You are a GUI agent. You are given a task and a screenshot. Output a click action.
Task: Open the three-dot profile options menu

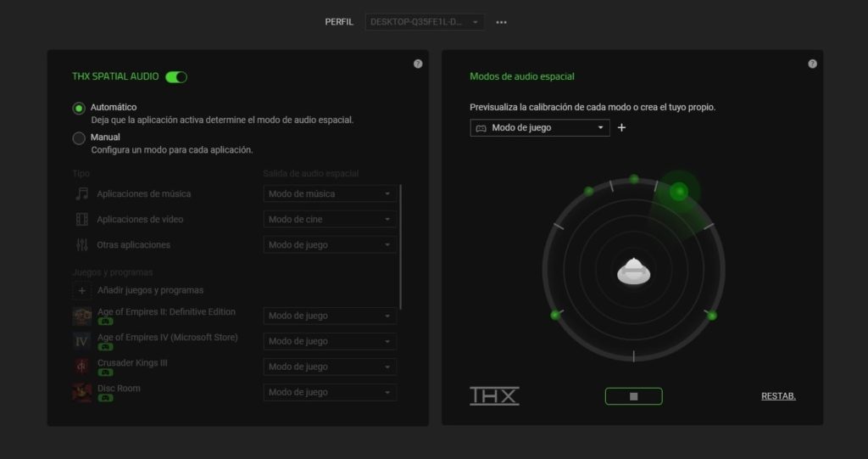click(x=502, y=22)
